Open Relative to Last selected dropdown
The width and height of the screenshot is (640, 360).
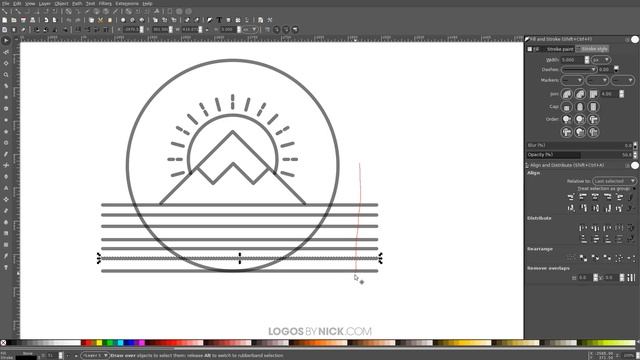coord(614,181)
